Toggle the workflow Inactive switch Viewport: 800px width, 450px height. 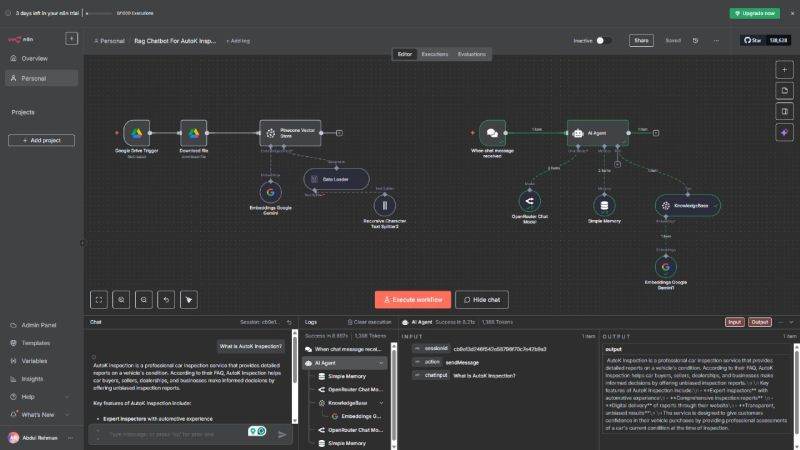point(603,40)
